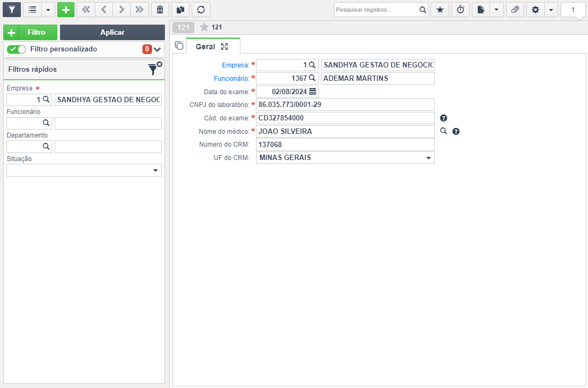Click CNPJ do laboratório field
The image size is (588, 388).
coord(345,104)
